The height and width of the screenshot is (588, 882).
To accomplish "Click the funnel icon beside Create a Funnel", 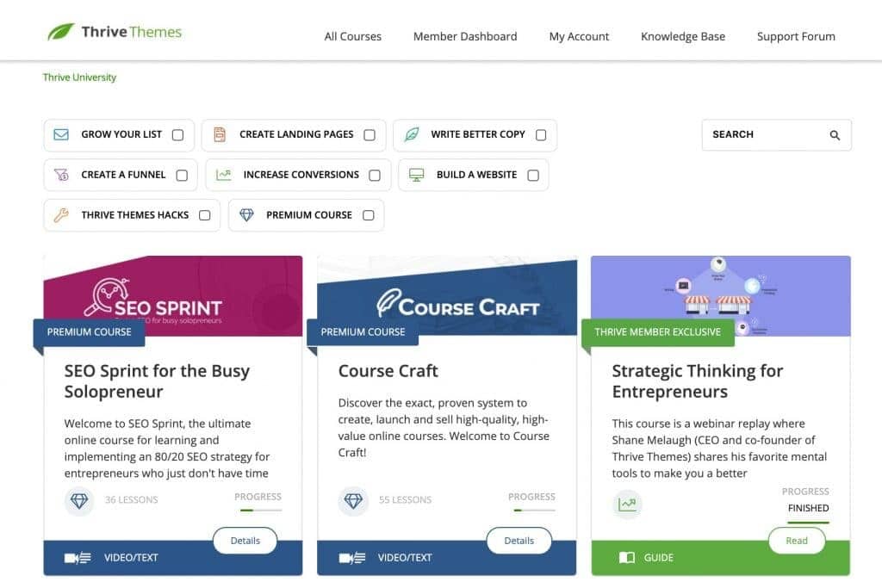I will pos(61,175).
